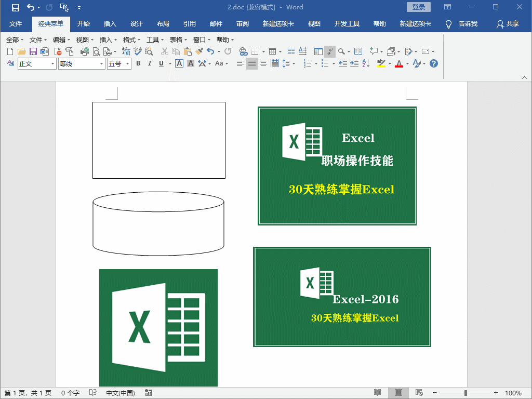Click the Insert Table grid icon
This screenshot has width=532, height=399.
(x=272, y=51)
